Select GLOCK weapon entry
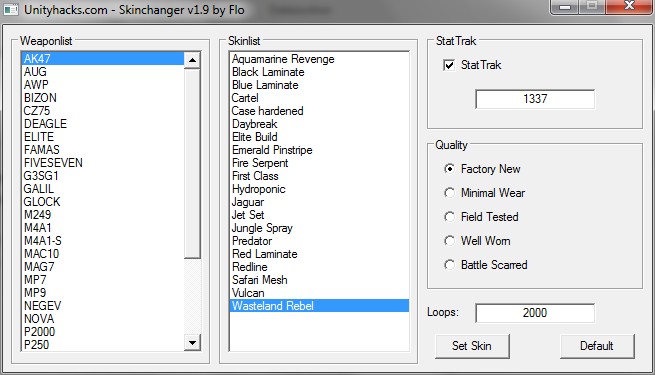 click(x=103, y=202)
